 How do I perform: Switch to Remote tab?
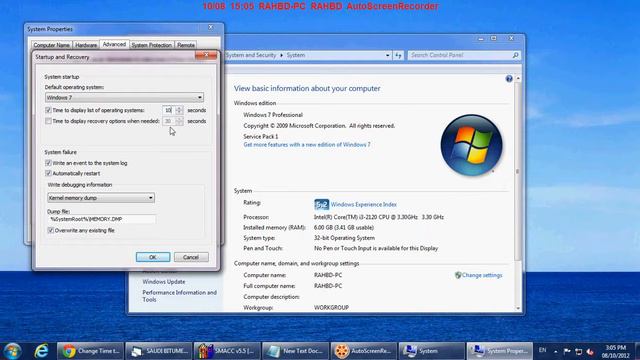pos(186,45)
